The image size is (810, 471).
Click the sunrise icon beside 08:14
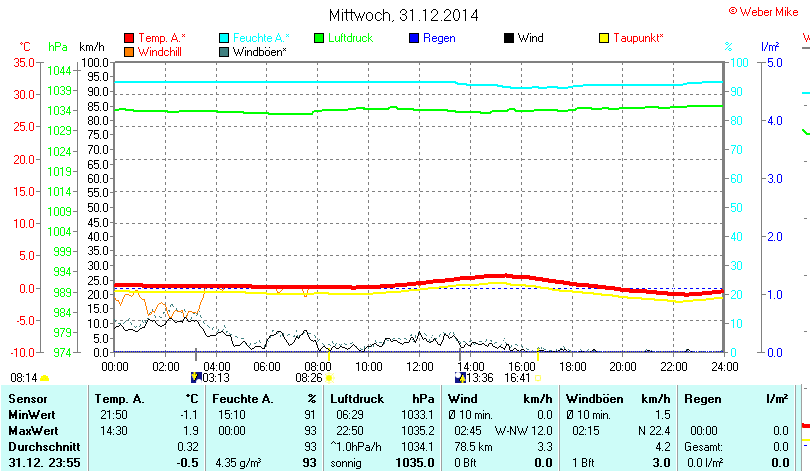tap(44, 378)
